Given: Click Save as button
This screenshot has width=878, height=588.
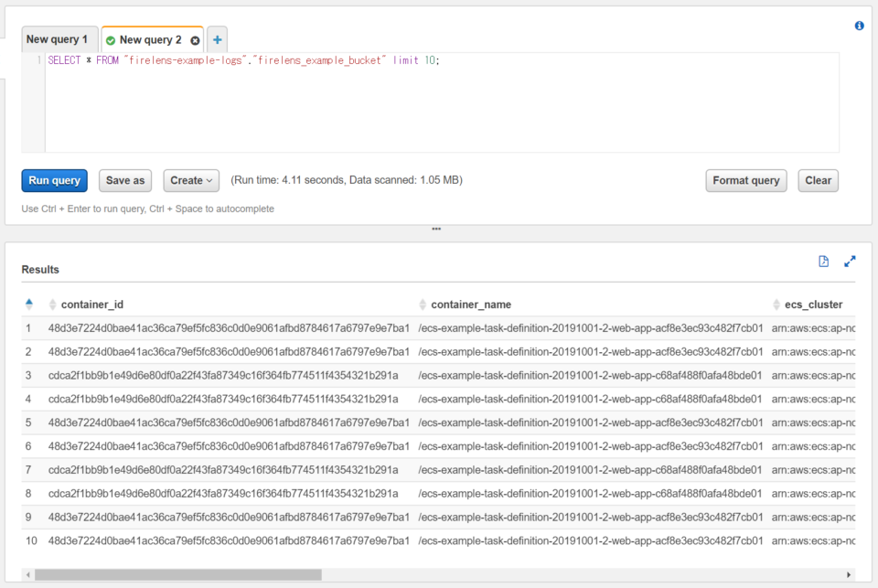Looking at the screenshot, I should tap(125, 180).
